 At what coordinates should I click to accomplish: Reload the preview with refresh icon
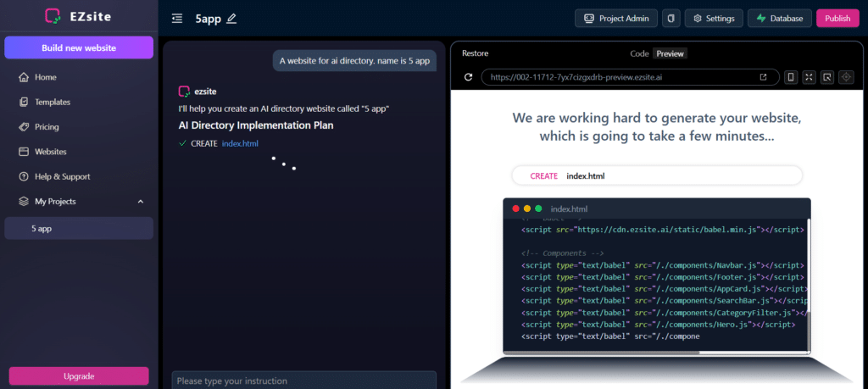pyautogui.click(x=468, y=77)
